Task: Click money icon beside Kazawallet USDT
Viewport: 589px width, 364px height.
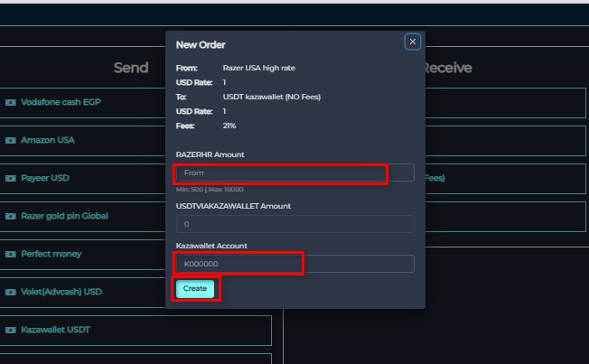Action: pyautogui.click(x=11, y=331)
